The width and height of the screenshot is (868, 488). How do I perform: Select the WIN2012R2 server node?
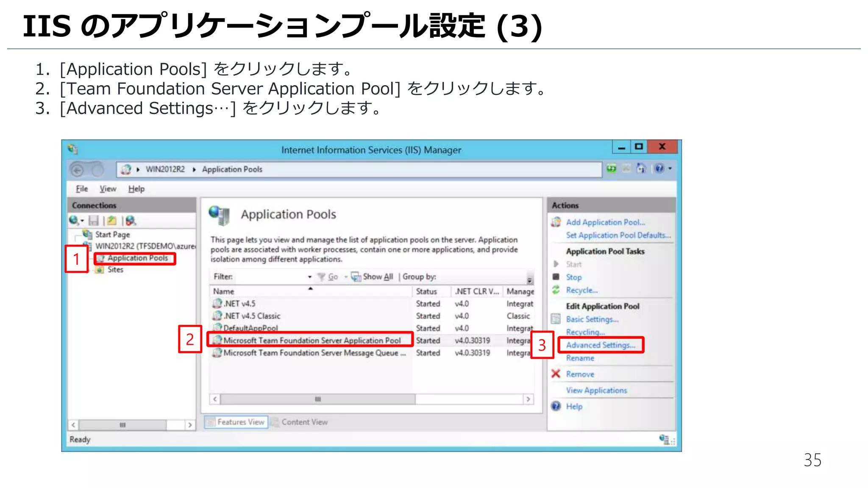tap(145, 246)
